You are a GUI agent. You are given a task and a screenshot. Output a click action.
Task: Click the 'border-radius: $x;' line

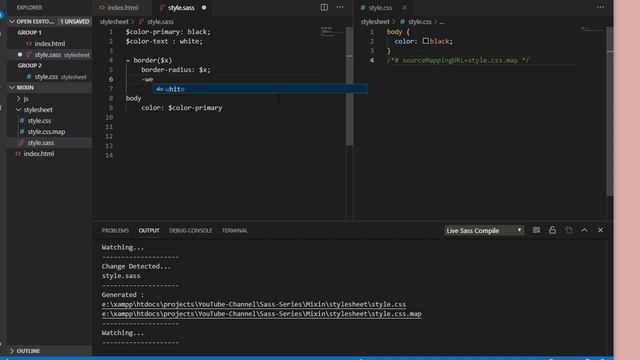pyautogui.click(x=176, y=70)
